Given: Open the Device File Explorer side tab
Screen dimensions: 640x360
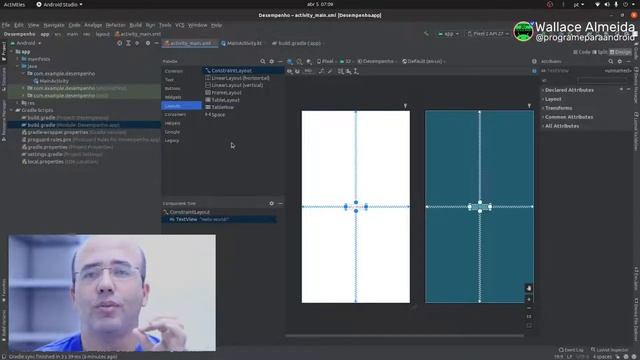Looking at the screenshot, I should coord(636,320).
